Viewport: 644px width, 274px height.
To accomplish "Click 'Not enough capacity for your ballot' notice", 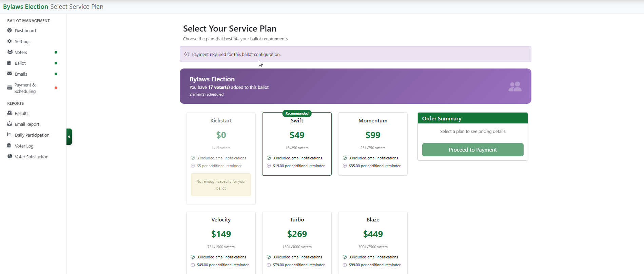I will coord(221,185).
